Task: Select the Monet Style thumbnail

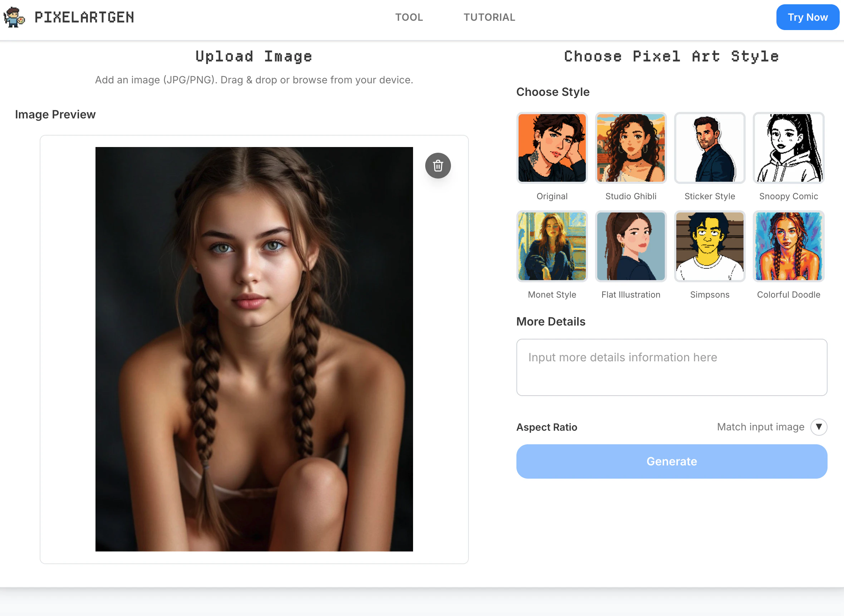Action: (552, 246)
